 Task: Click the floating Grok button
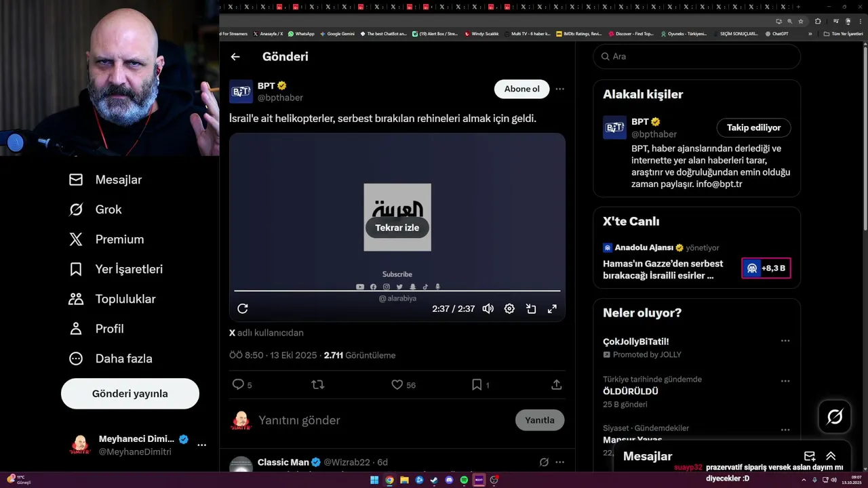tap(835, 417)
